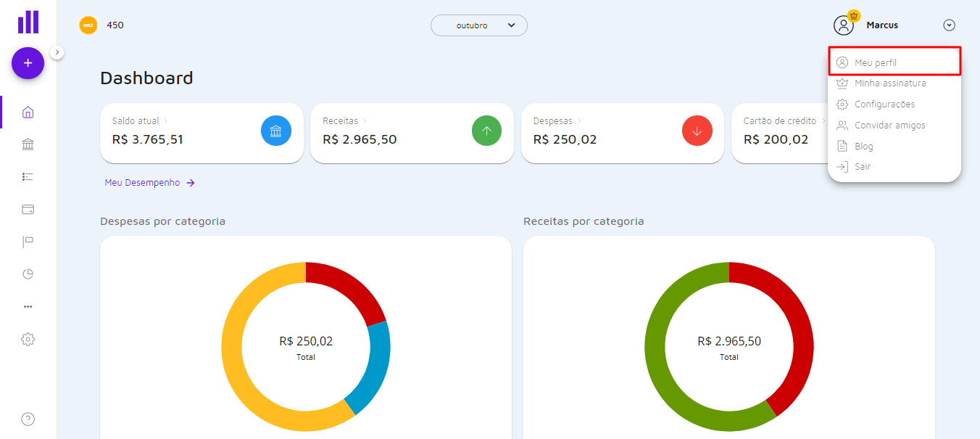Click the blue bank icon on Saldo atual card
The image size is (980, 439).
click(276, 131)
